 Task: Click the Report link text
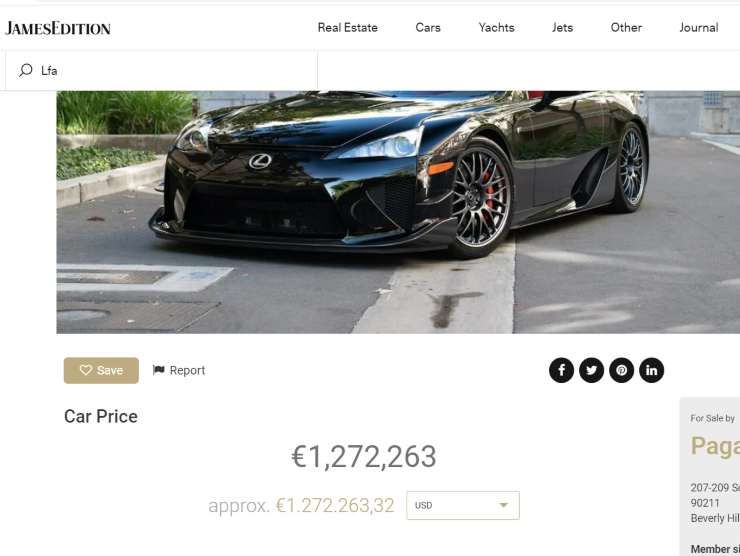tap(187, 371)
